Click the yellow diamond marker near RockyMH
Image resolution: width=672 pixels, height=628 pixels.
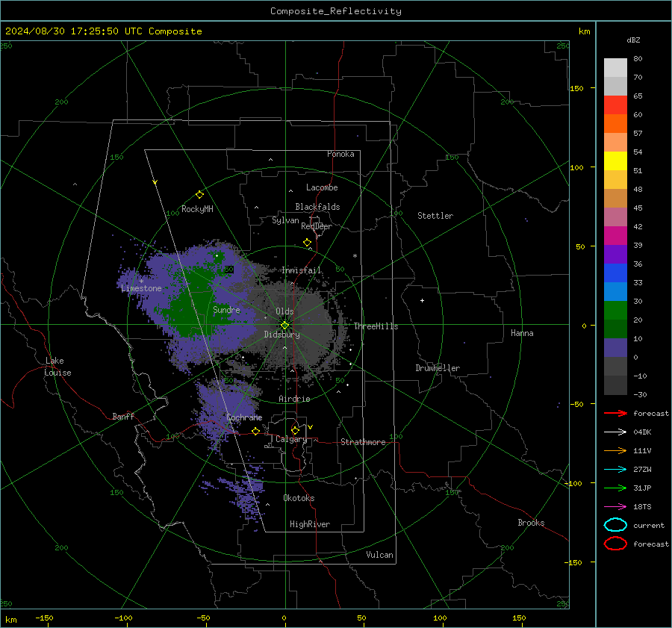199,195
